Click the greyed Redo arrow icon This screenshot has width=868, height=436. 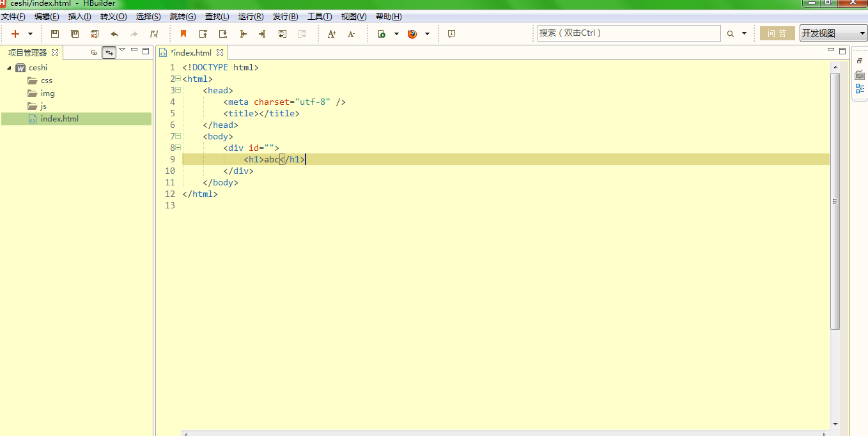[x=134, y=34]
